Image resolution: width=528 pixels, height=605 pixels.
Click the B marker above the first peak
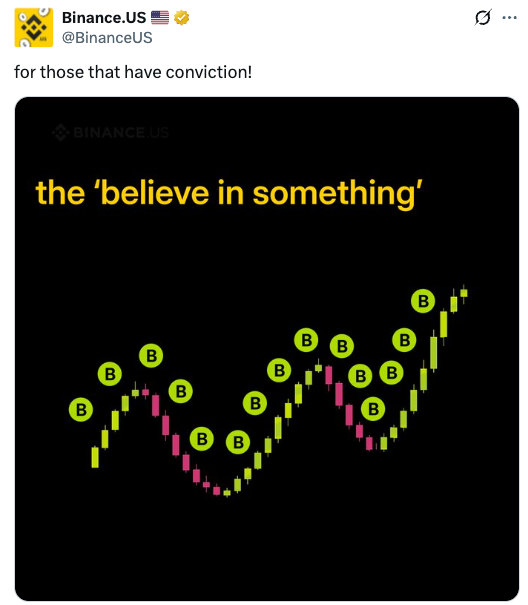click(x=151, y=355)
